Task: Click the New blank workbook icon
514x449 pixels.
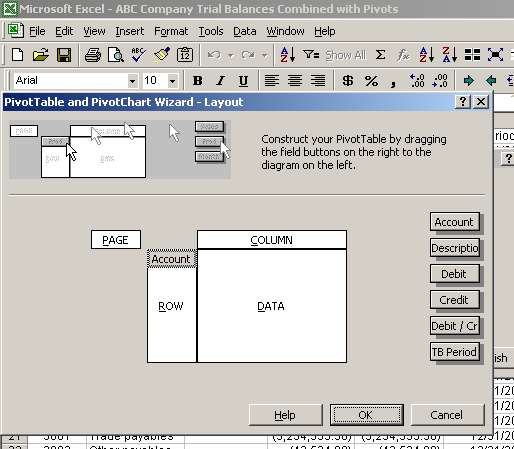Action: coord(17,55)
